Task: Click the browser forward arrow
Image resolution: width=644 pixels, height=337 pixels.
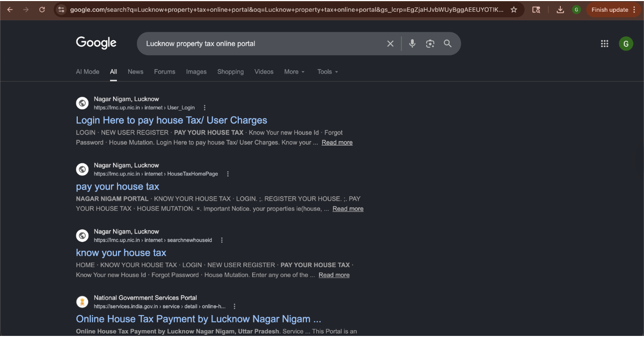Action: 26,10
